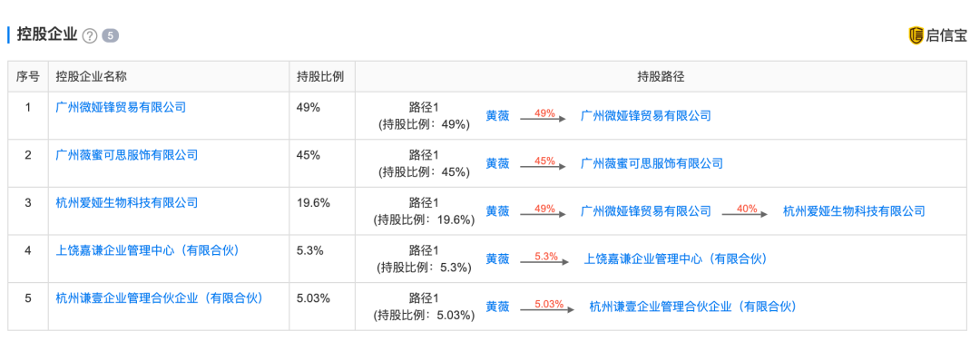
Task: Open 杭州爱娅生物科技有限公司 in the name column
Action: point(126,203)
